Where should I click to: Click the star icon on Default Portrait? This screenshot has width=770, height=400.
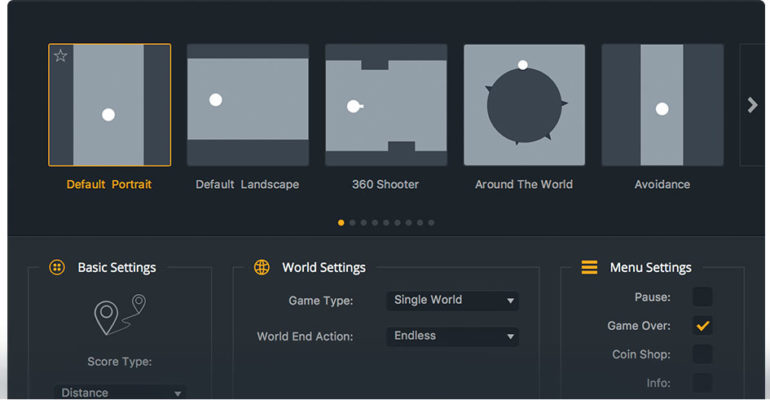(60, 56)
